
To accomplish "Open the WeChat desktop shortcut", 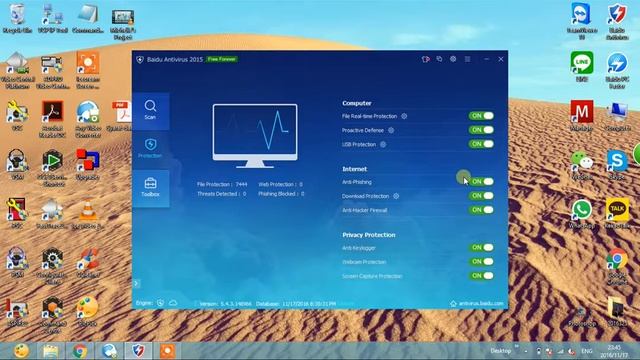I will 582,165.
